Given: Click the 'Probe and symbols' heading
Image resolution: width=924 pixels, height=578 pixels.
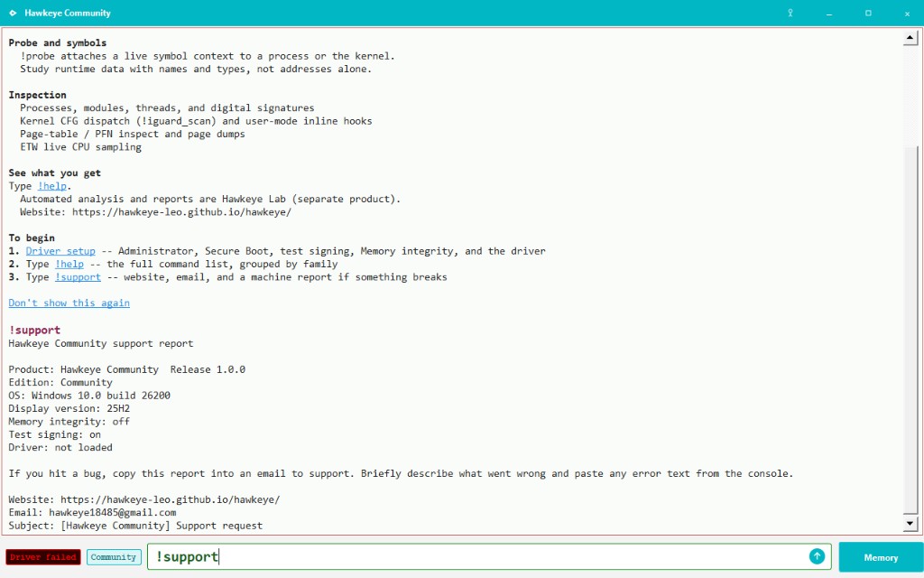Looking at the screenshot, I should [x=57, y=42].
